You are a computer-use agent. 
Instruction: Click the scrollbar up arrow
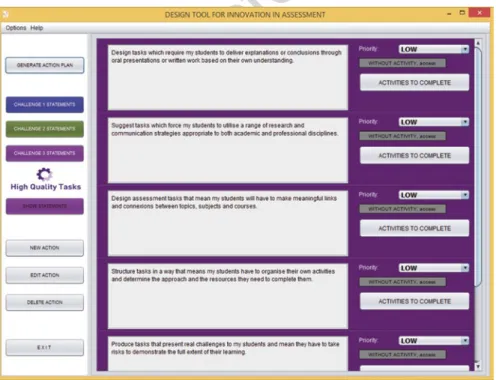click(x=478, y=43)
